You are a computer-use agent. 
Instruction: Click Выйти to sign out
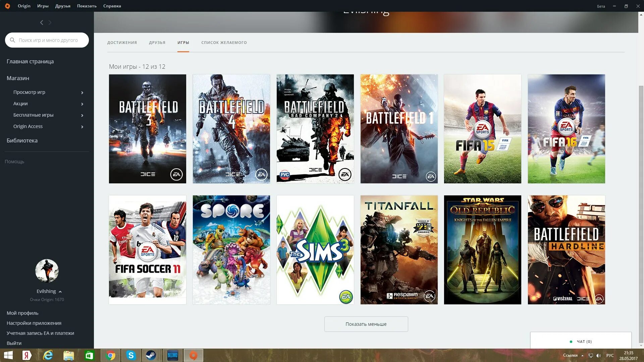pos(14,343)
